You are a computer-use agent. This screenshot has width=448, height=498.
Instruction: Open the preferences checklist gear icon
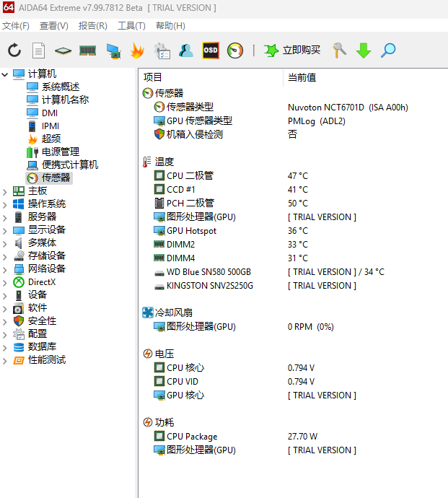point(162,51)
